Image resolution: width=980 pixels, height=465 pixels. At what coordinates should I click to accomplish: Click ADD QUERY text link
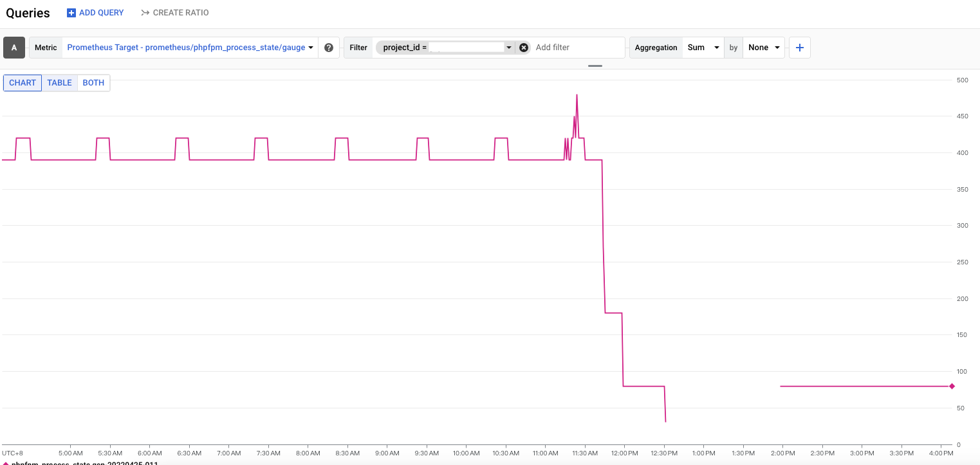(102, 13)
